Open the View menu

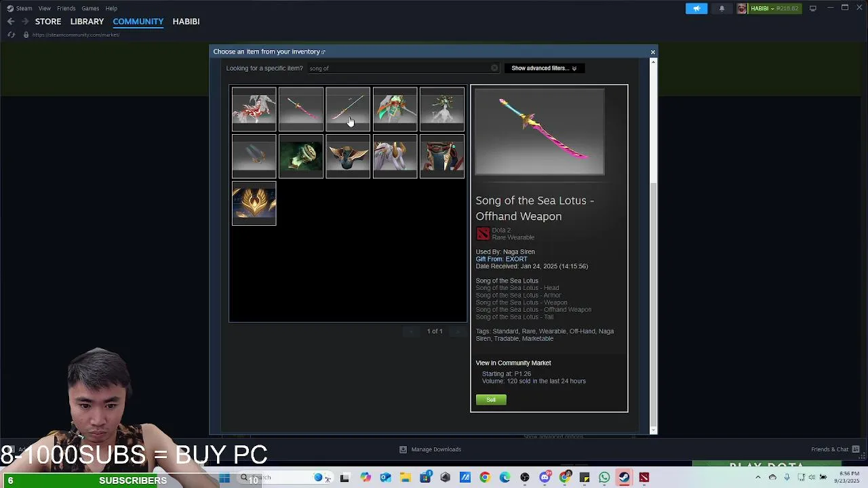[x=44, y=8]
